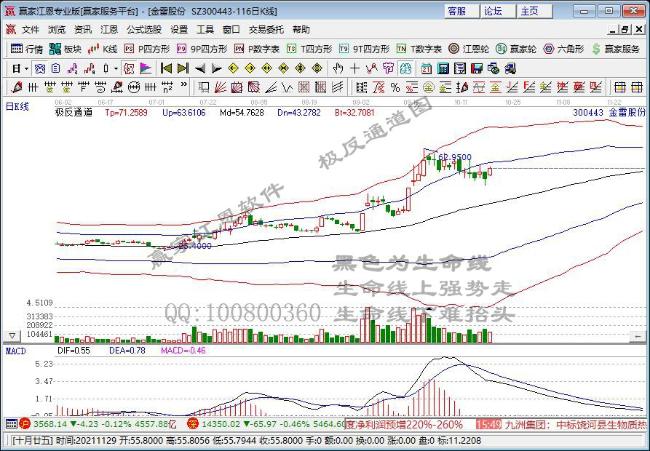Click the 论坛 forum button

[x=497, y=11]
